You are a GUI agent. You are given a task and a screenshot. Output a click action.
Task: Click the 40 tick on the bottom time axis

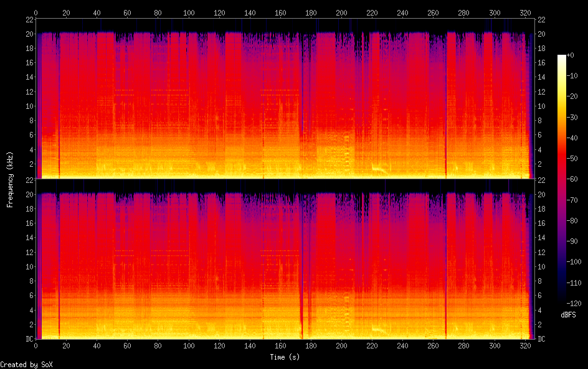pyautogui.click(x=97, y=346)
